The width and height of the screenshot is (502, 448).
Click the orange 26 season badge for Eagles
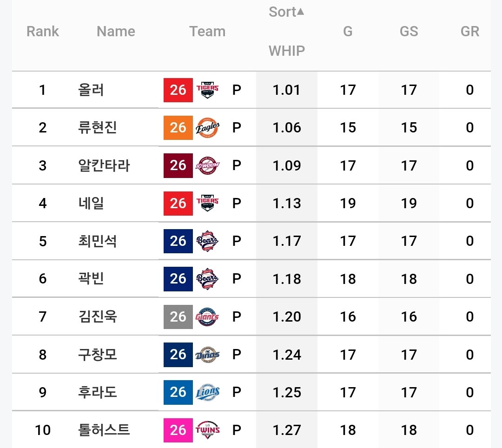tap(178, 128)
